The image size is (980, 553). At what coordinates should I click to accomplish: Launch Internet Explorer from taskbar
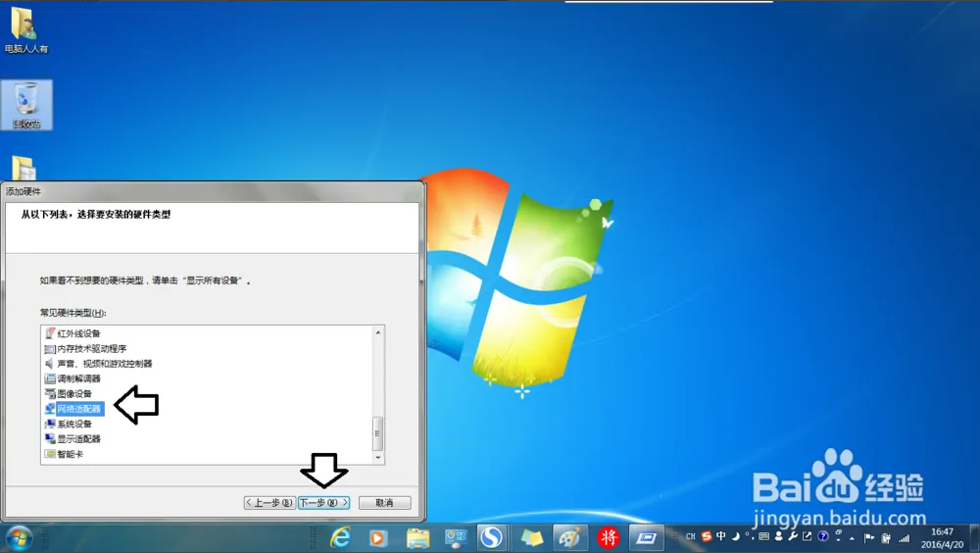click(x=340, y=537)
